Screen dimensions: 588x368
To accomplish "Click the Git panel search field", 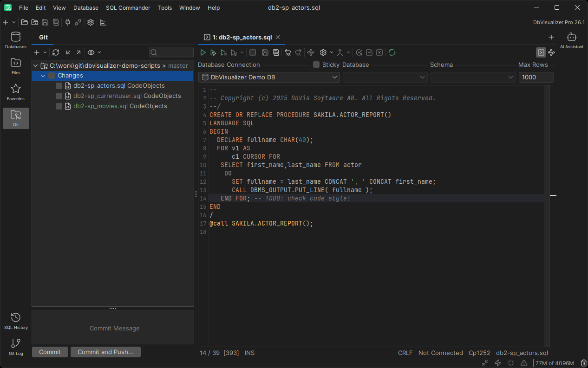I will [x=171, y=52].
